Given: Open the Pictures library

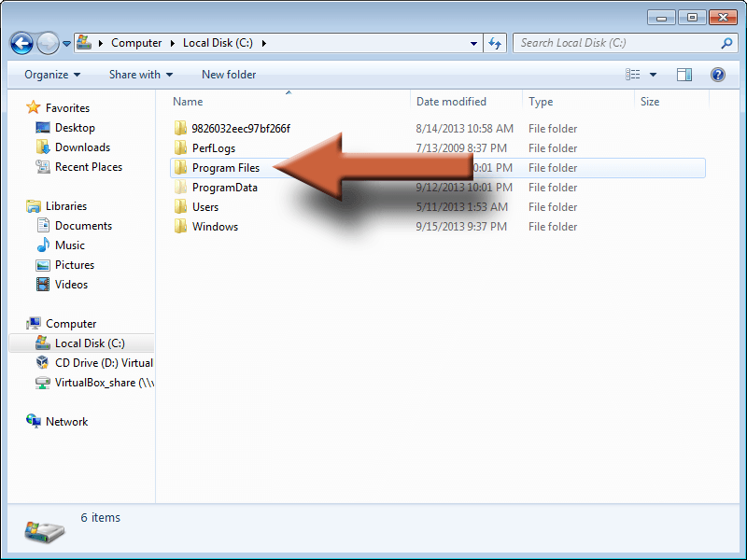Looking at the screenshot, I should [75, 265].
